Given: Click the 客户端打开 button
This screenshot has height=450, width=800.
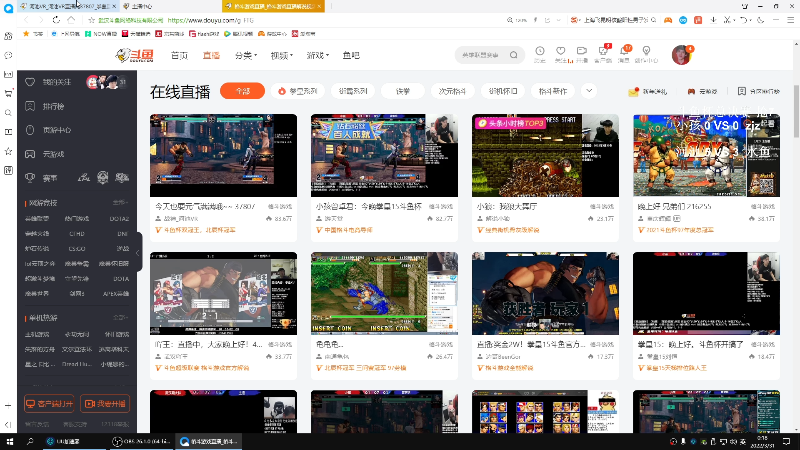Looking at the screenshot, I should pyautogui.click(x=49, y=404).
